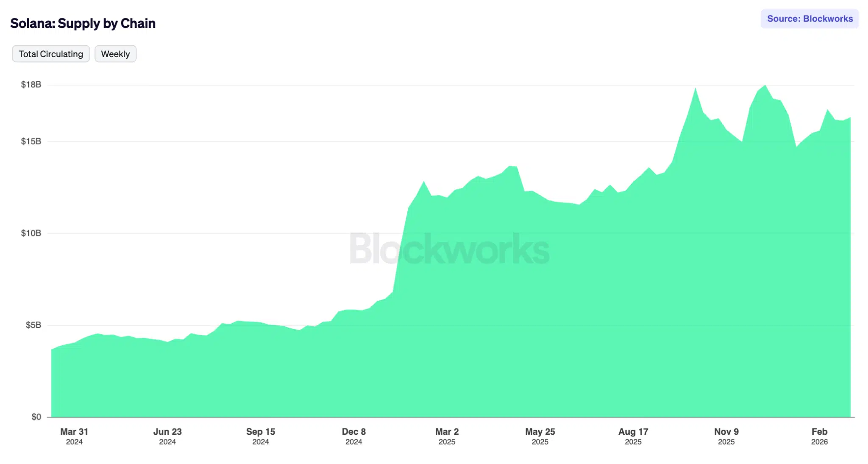The height and width of the screenshot is (464, 868).
Task: Select the Mar 31 2024 axis label
Action: (74, 436)
